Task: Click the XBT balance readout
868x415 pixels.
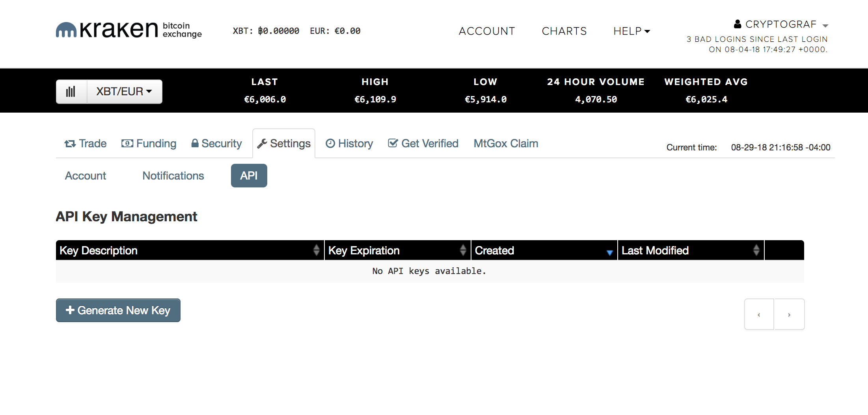Action: click(x=266, y=31)
